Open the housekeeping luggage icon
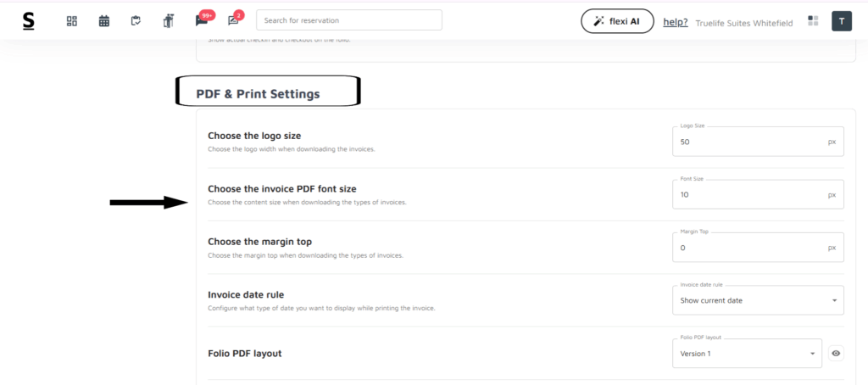The image size is (868, 385). click(168, 21)
